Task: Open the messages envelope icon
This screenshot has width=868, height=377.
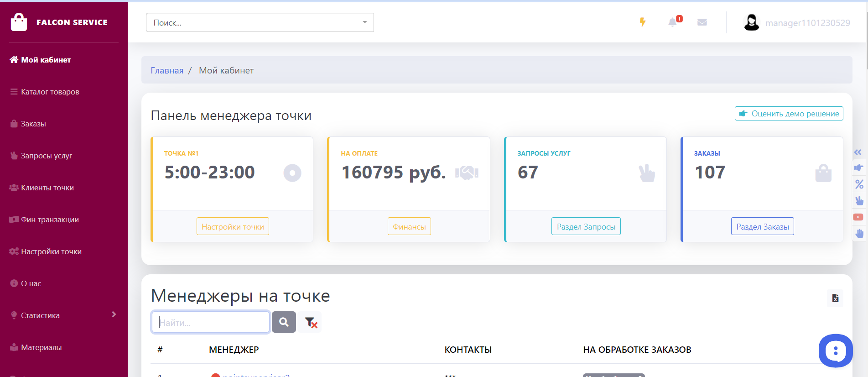Action: (702, 22)
